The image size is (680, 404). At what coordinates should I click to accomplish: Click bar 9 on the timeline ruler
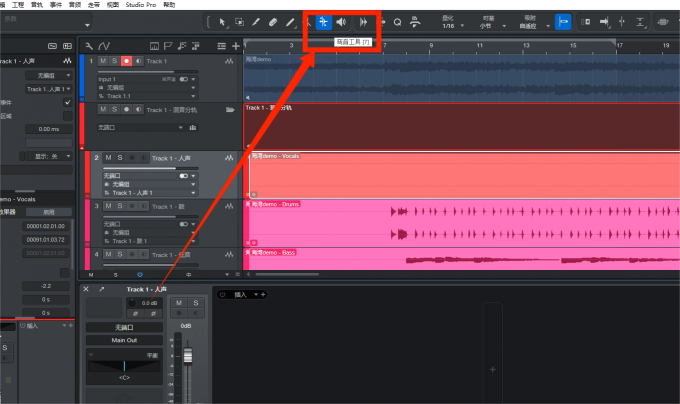click(x=431, y=46)
